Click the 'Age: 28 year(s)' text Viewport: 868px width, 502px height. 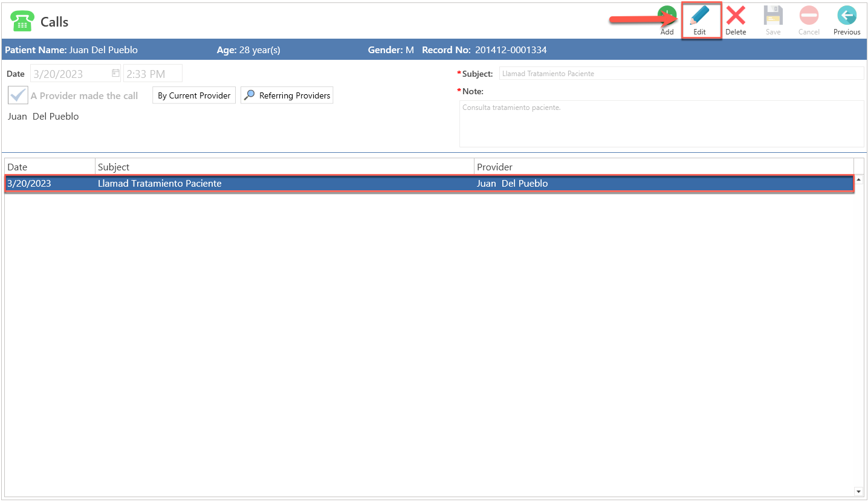[248, 50]
